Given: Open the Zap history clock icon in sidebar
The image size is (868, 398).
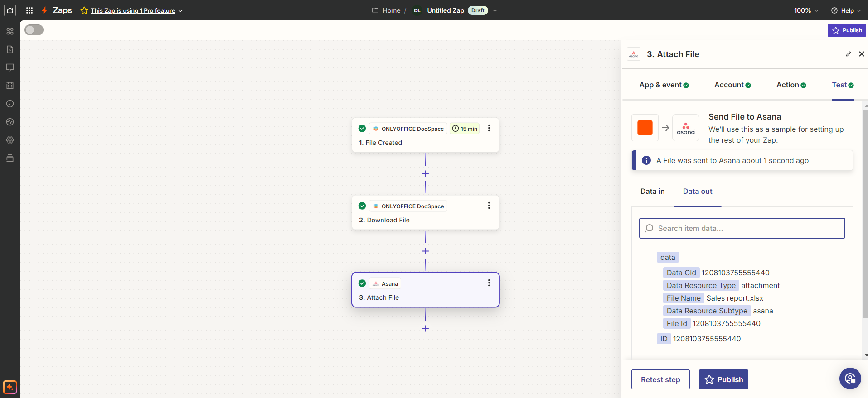Looking at the screenshot, I should point(10,104).
